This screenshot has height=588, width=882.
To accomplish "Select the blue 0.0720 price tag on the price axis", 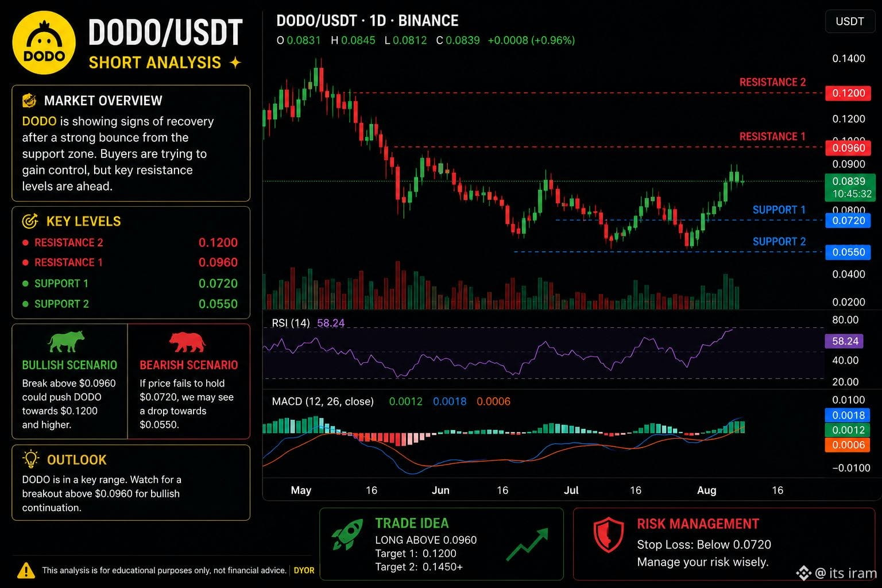I will click(848, 220).
